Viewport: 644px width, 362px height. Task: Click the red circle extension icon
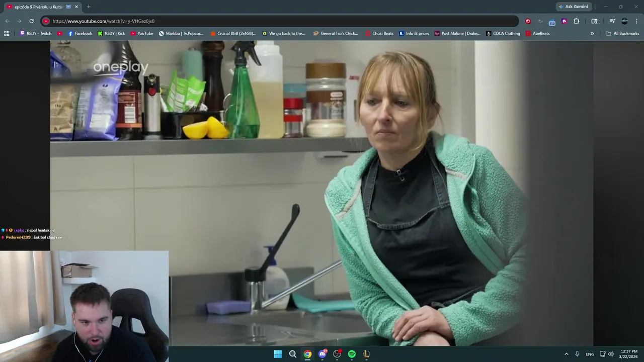[x=528, y=21]
